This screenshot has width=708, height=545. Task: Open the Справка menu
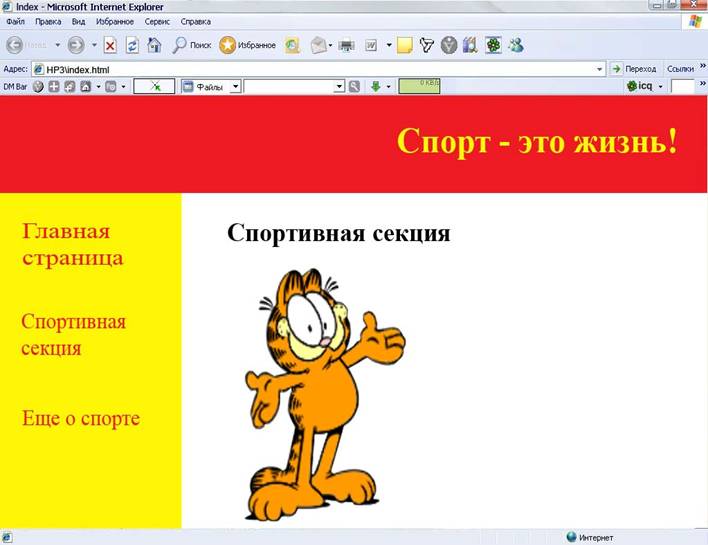(196, 21)
